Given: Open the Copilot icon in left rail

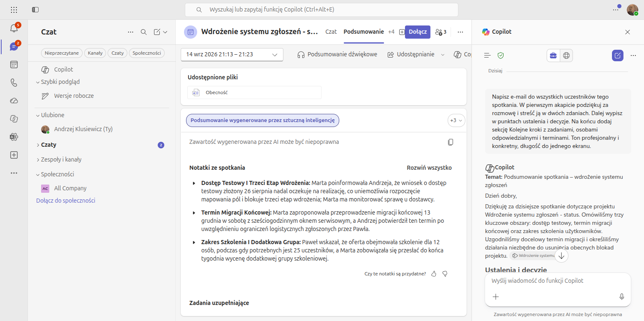Looking at the screenshot, I should (x=14, y=119).
